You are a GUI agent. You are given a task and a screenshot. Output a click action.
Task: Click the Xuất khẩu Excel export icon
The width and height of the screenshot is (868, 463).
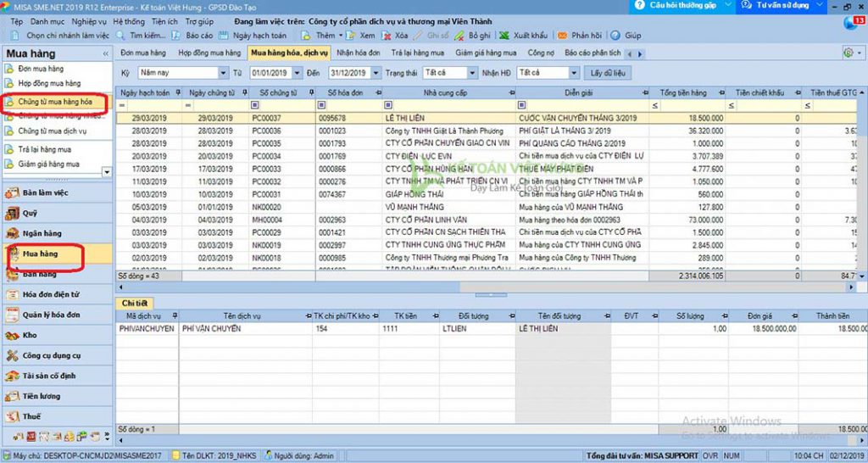coord(504,36)
